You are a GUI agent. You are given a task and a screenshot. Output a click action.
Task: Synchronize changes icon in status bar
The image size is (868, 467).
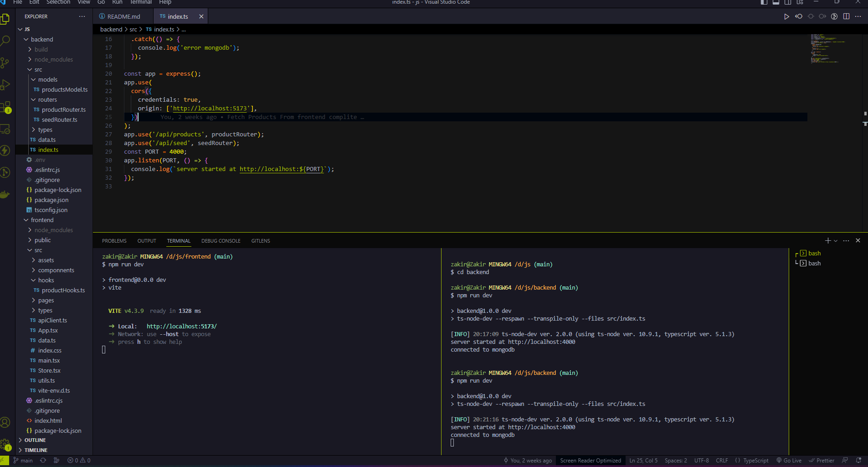coord(43,461)
